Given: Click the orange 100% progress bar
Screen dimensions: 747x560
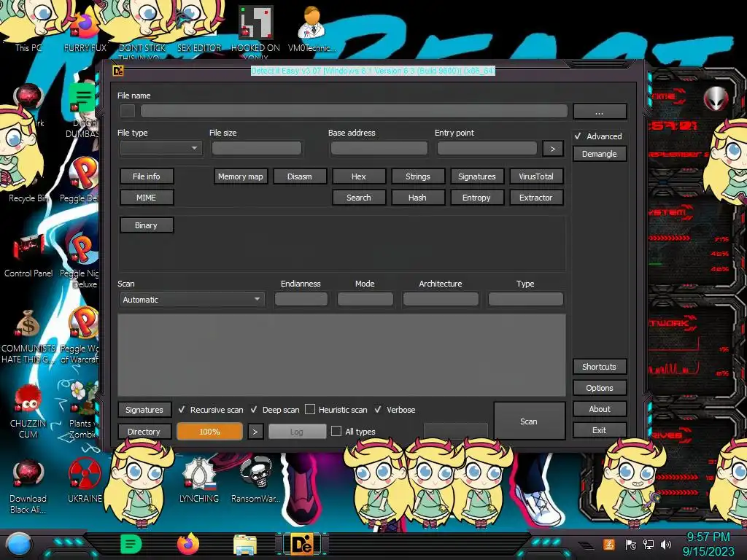Looking at the screenshot, I should click(x=209, y=432).
